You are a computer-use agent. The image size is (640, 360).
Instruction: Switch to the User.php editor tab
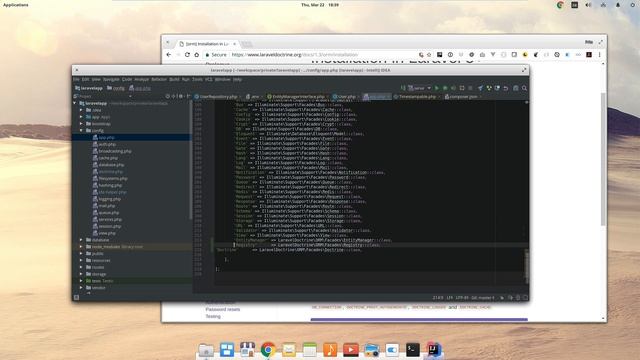click(344, 97)
